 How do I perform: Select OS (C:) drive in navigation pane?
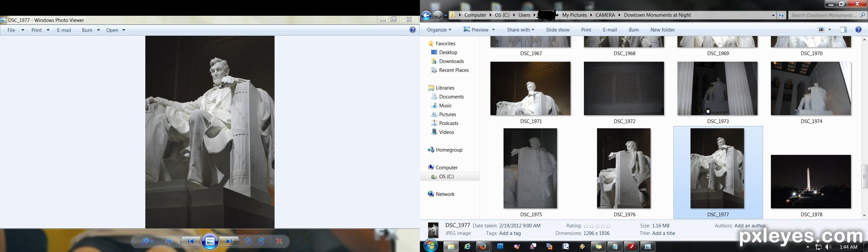coord(449,176)
